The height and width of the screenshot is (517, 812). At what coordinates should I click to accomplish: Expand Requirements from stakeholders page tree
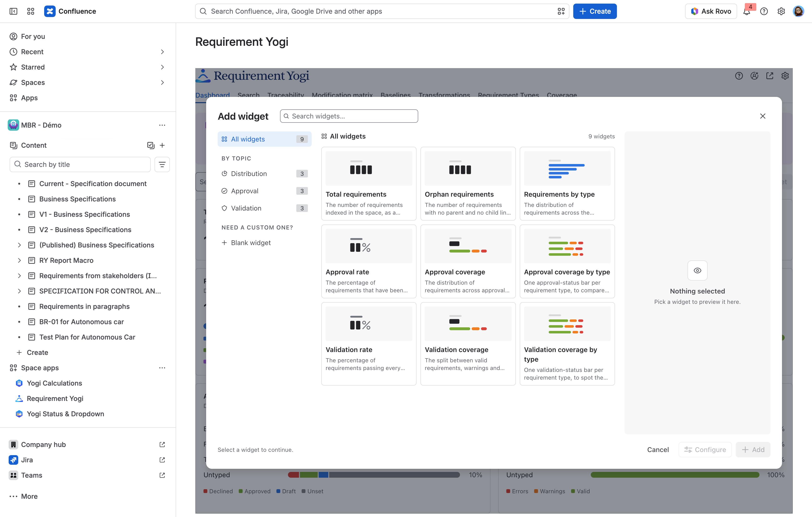19,276
